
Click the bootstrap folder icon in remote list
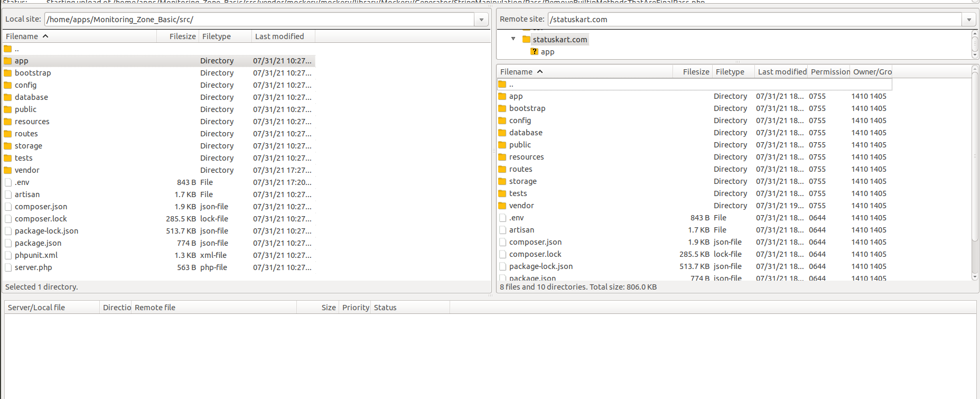click(502, 108)
